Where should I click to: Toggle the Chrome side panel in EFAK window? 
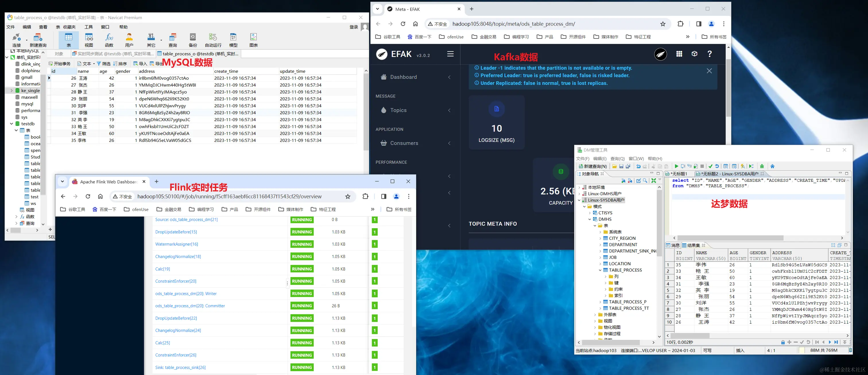click(x=699, y=24)
